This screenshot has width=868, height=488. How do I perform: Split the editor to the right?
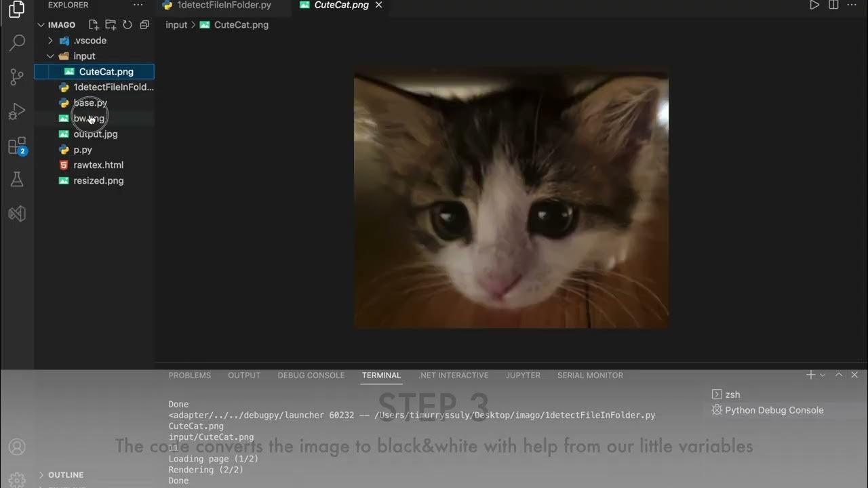833,5
